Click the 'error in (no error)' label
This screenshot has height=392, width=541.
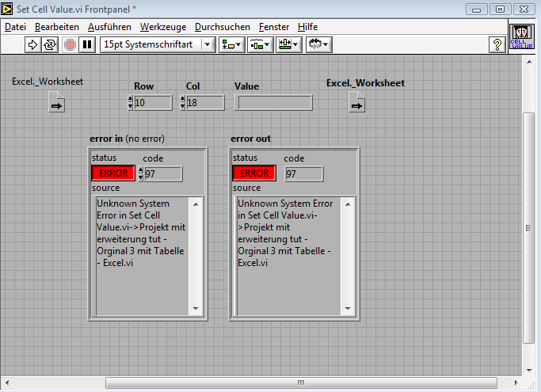pos(127,139)
